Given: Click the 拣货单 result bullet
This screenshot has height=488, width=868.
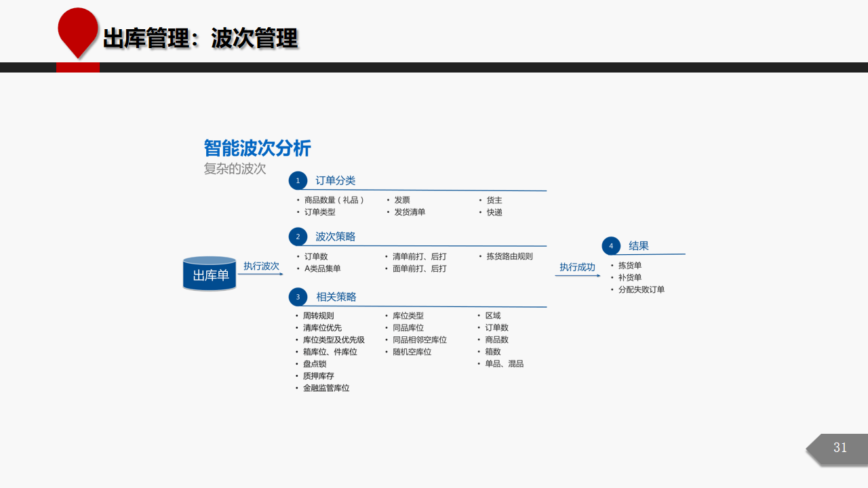Looking at the screenshot, I should [x=630, y=266].
